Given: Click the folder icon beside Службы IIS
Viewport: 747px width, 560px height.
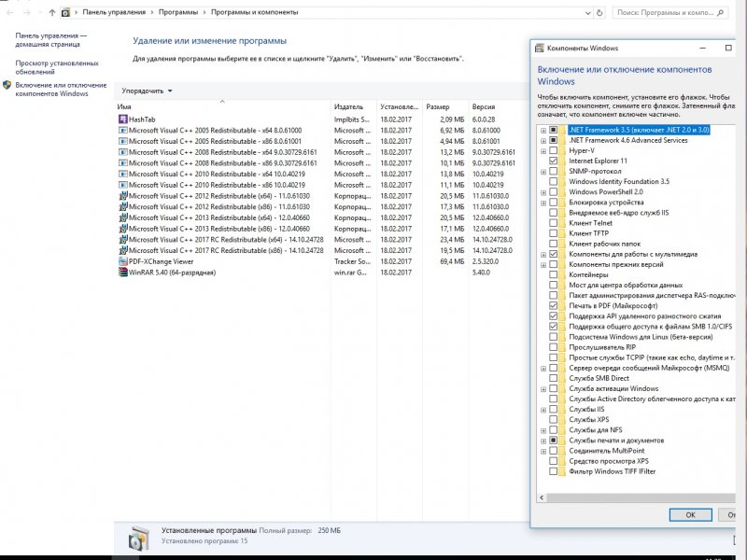Looking at the screenshot, I should [563, 409].
